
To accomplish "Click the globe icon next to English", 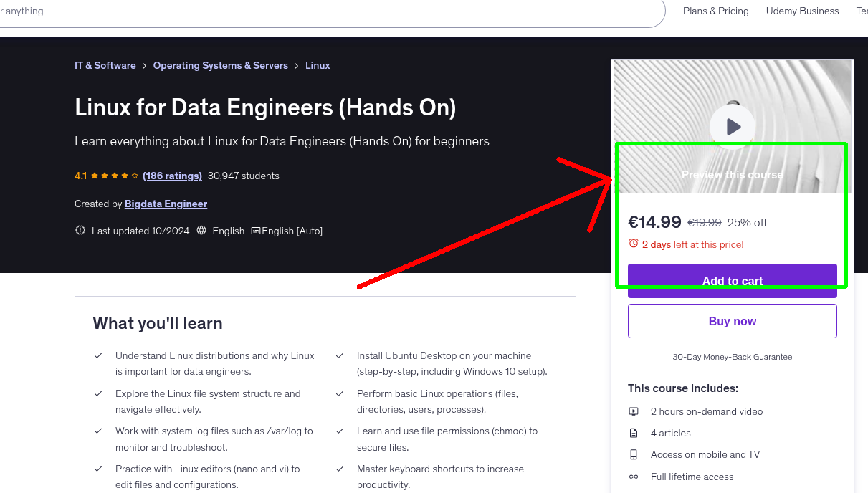I will click(201, 231).
